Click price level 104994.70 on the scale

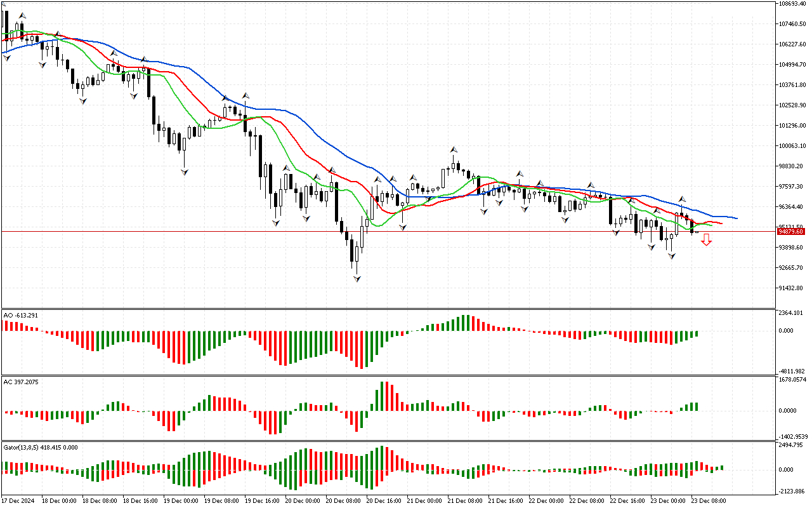click(793, 65)
